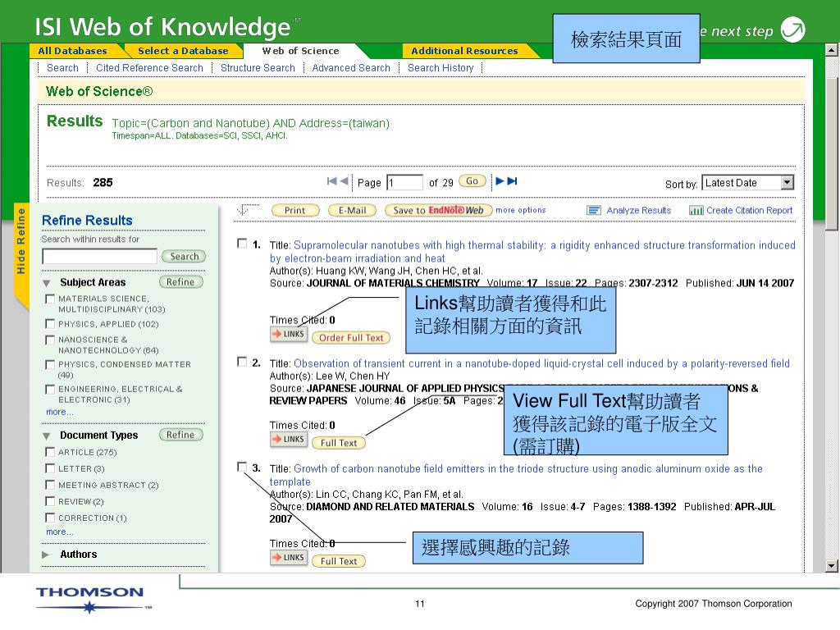Image resolution: width=840 pixels, height=630 pixels.
Task: Open LINKS icon for record 3
Action: [x=289, y=558]
